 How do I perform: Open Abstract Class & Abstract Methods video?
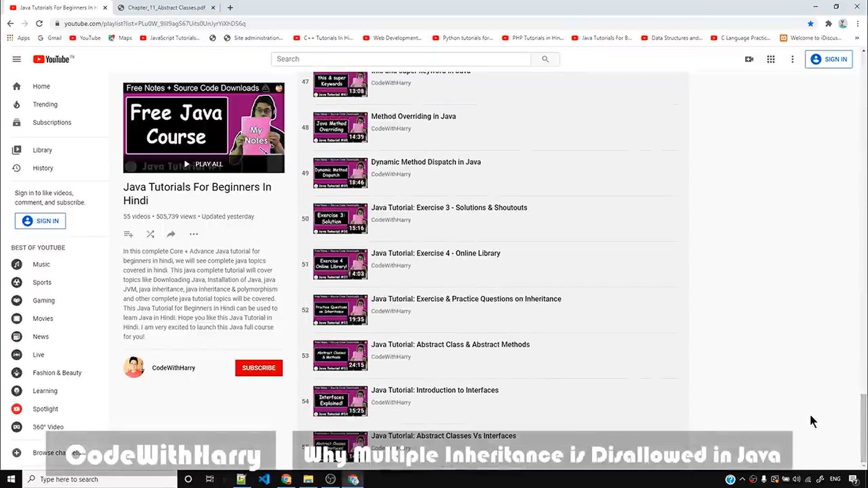(450, 344)
